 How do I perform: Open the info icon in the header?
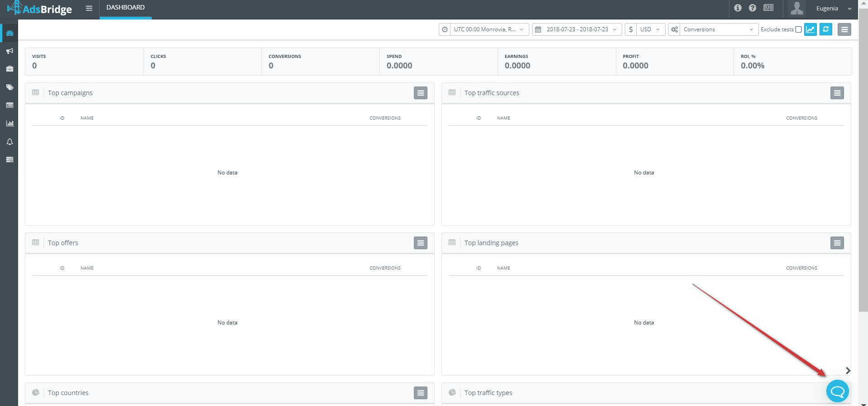738,8
